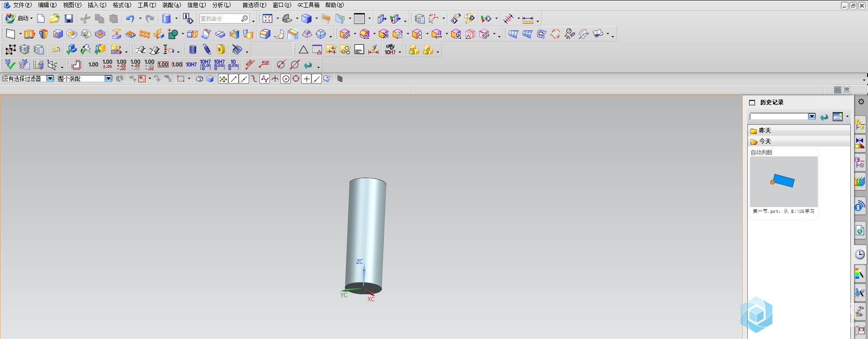Click the Measure distance ruler icon

(528, 19)
